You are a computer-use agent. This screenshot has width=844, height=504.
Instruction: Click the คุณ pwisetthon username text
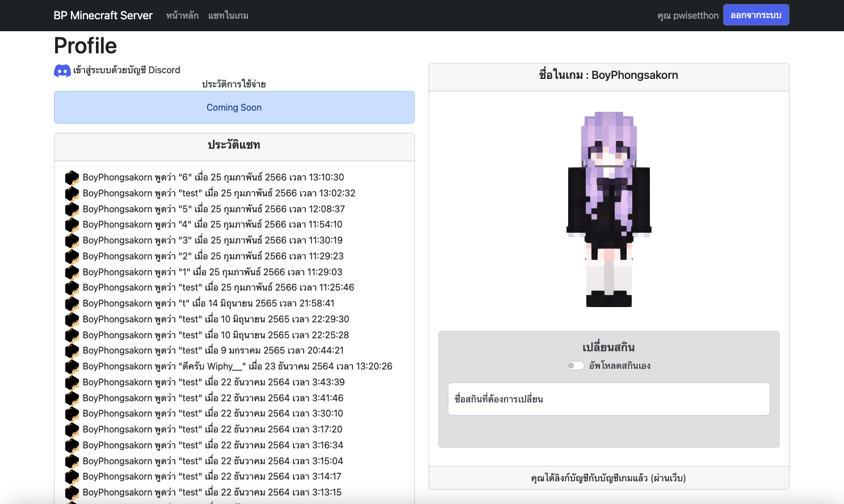point(688,15)
